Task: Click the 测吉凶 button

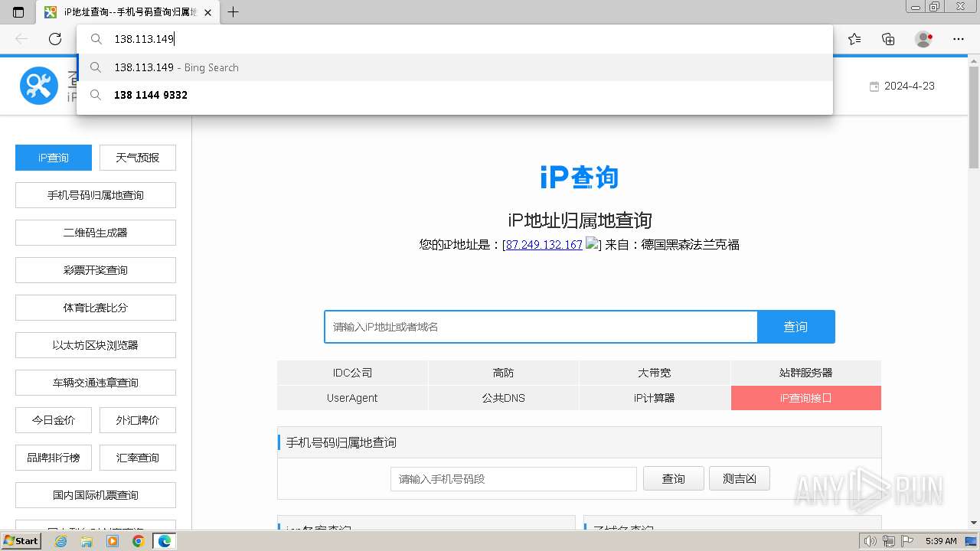Action: point(740,479)
